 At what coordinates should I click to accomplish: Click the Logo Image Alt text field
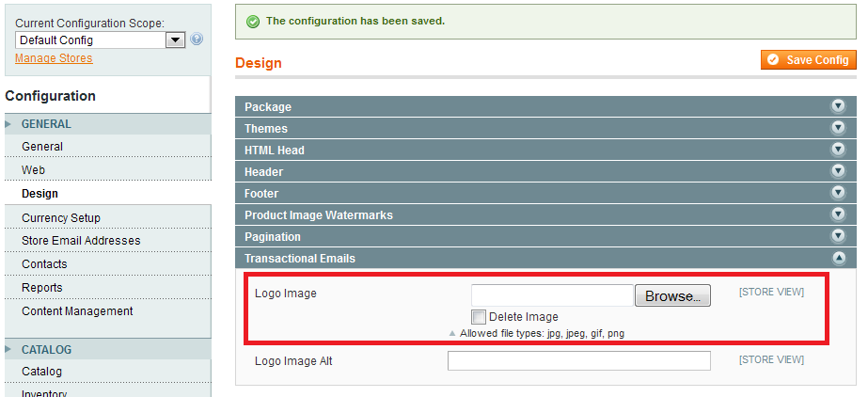(579, 360)
